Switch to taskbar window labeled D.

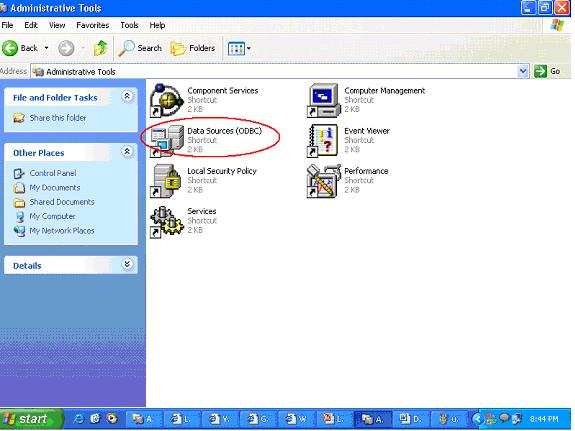411,419
